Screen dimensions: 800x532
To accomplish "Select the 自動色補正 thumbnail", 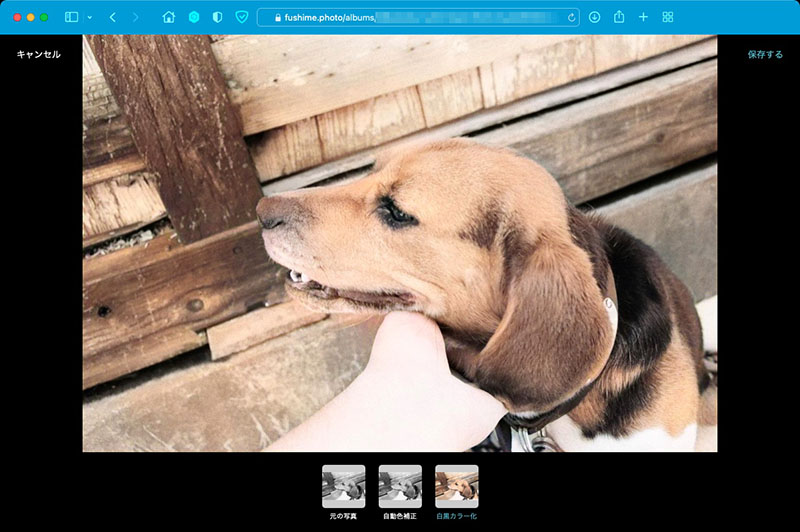I will (400, 487).
